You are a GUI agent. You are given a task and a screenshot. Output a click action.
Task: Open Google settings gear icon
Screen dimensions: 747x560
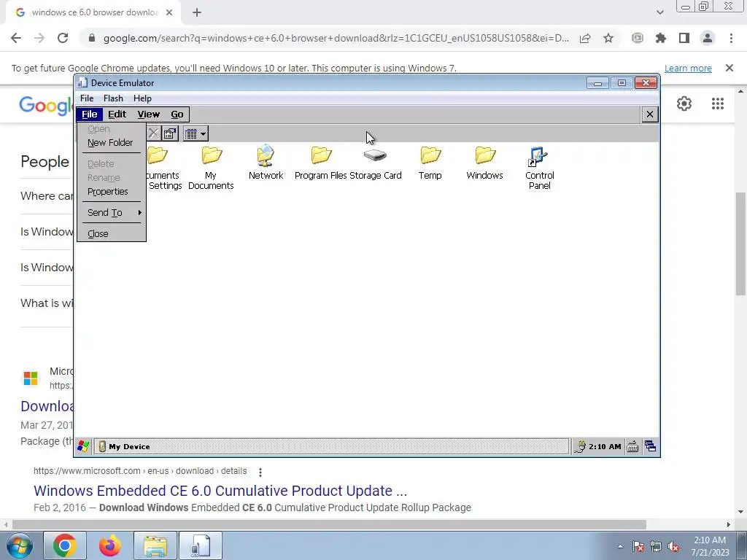[x=684, y=104]
